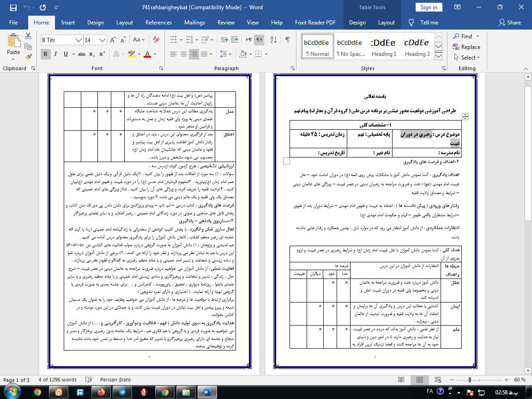Viewport: 532px width, 399px height.
Task: Open the References ribbon tab
Action: (158, 23)
